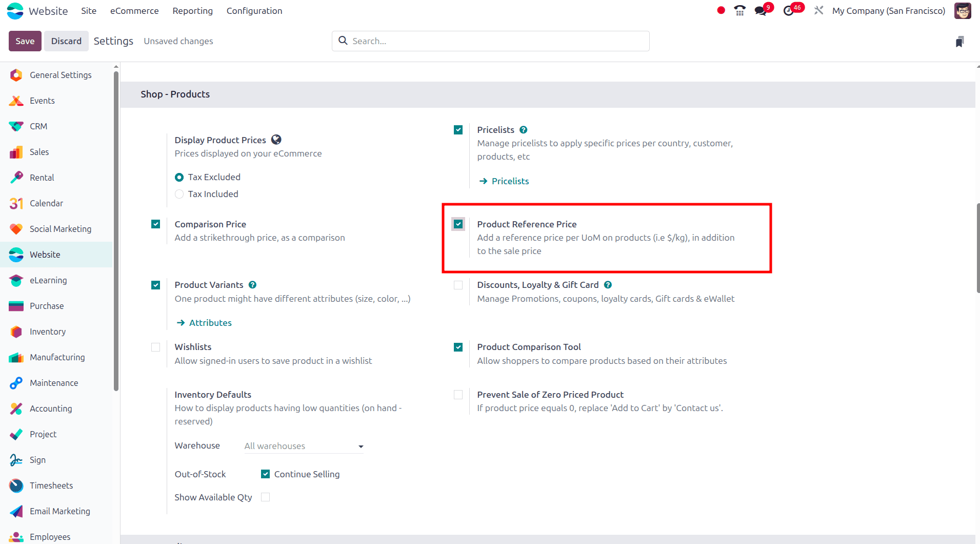Viewport: 980px width, 544px height.
Task: Select the Tax Excluded radio option
Action: pos(179,177)
